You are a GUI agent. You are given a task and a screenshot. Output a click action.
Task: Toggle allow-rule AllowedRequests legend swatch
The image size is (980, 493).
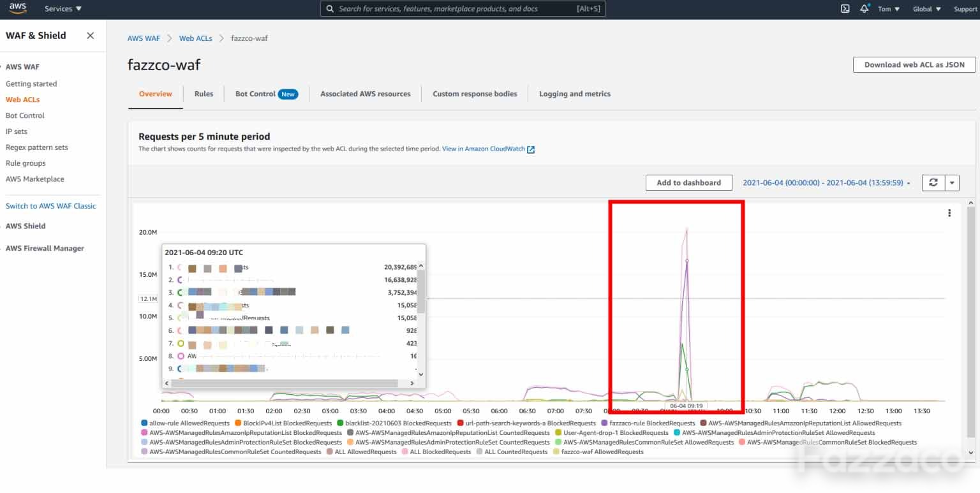coord(144,423)
